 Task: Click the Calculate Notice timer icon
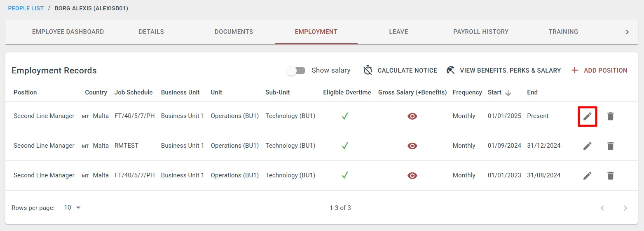pyautogui.click(x=368, y=71)
